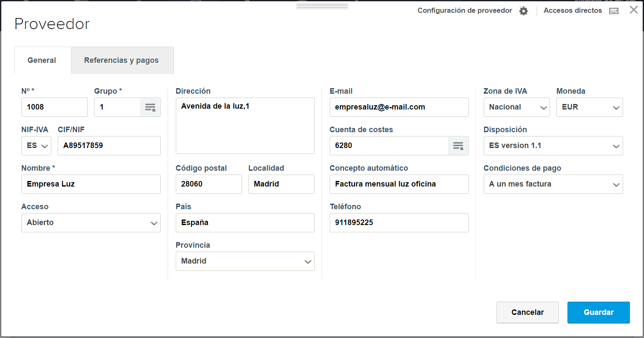Focus the E-mail input field
Viewport: 644px width, 338px height.
click(x=399, y=107)
